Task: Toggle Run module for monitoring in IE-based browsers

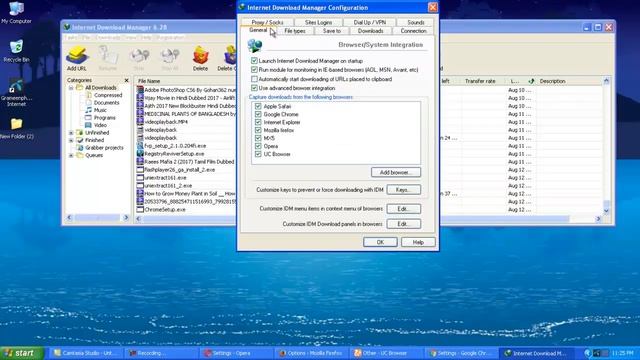Action: [x=254, y=70]
